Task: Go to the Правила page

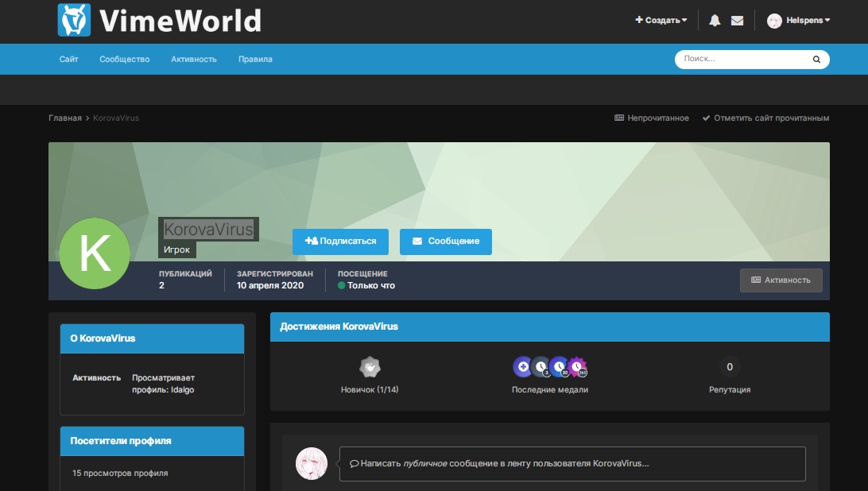Action: 255,60
